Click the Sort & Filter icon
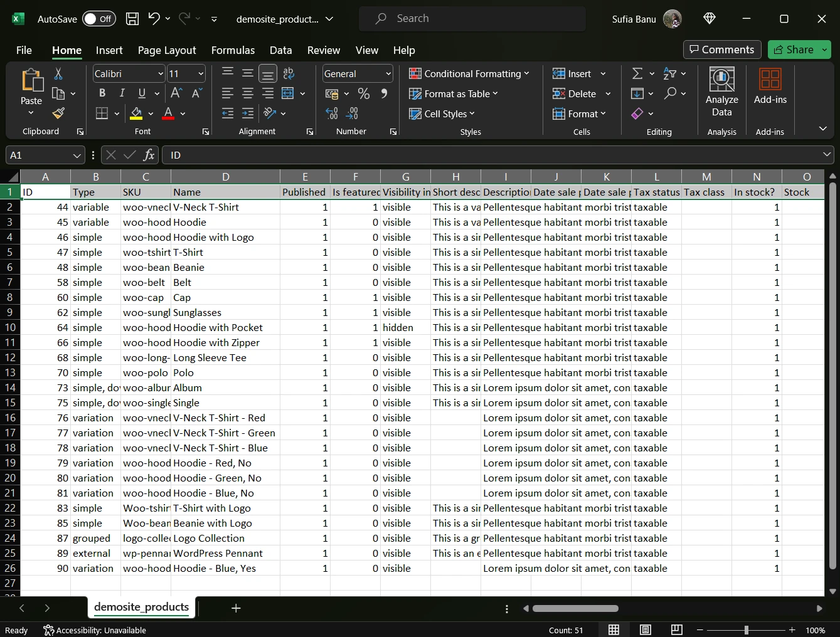The image size is (840, 637). 669,74
